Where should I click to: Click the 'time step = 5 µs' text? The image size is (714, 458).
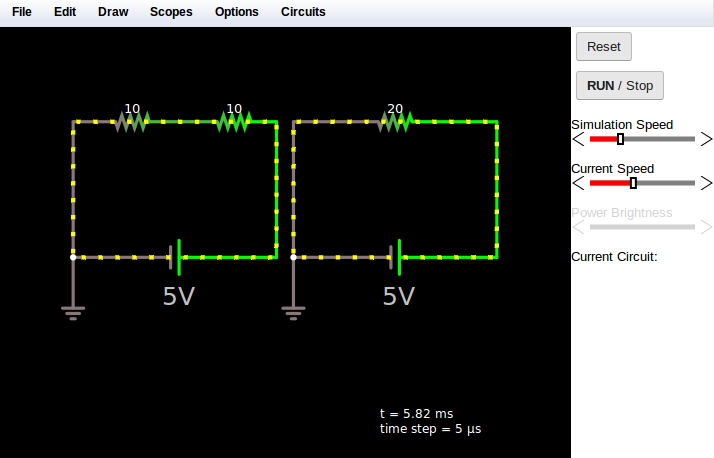(430, 429)
